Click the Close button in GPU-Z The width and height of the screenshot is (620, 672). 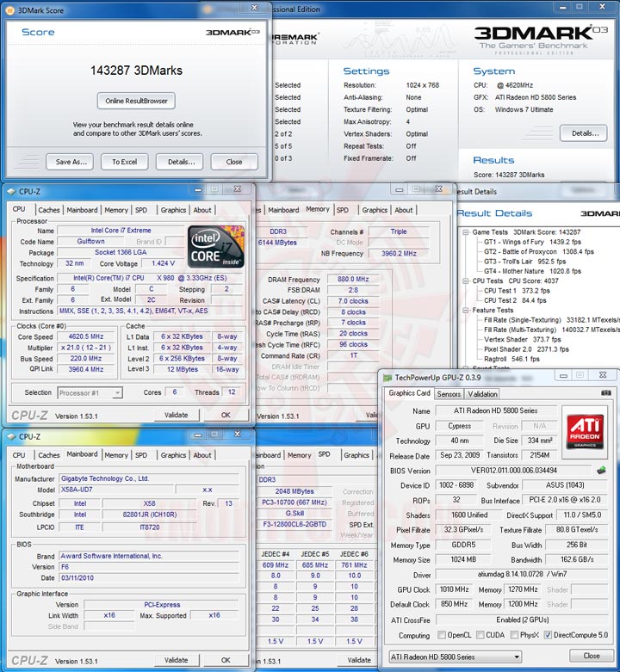(592, 656)
